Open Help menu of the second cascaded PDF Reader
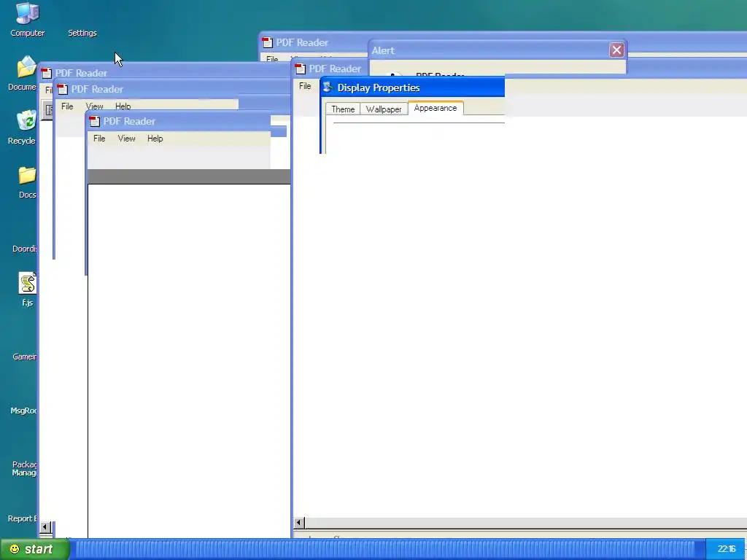This screenshot has height=560, width=747. (x=123, y=106)
